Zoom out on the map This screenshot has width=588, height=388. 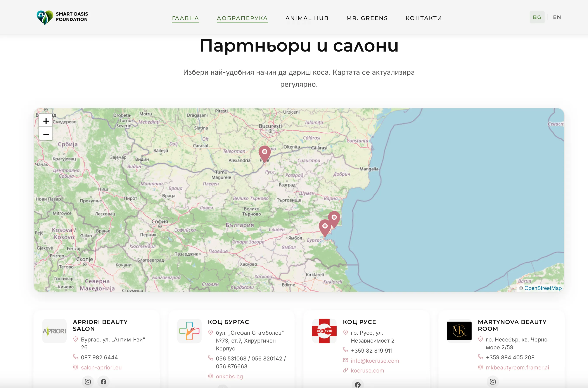pos(46,134)
